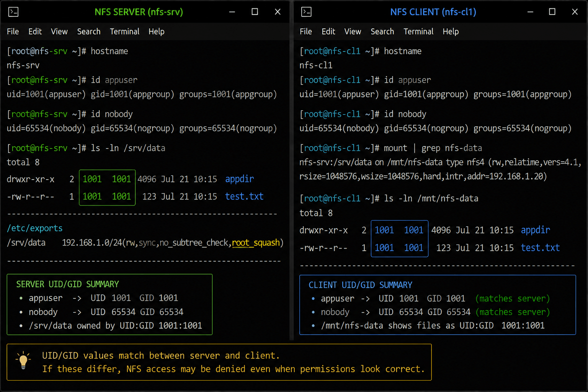Click the lightbulb tip icon

(x=23, y=360)
